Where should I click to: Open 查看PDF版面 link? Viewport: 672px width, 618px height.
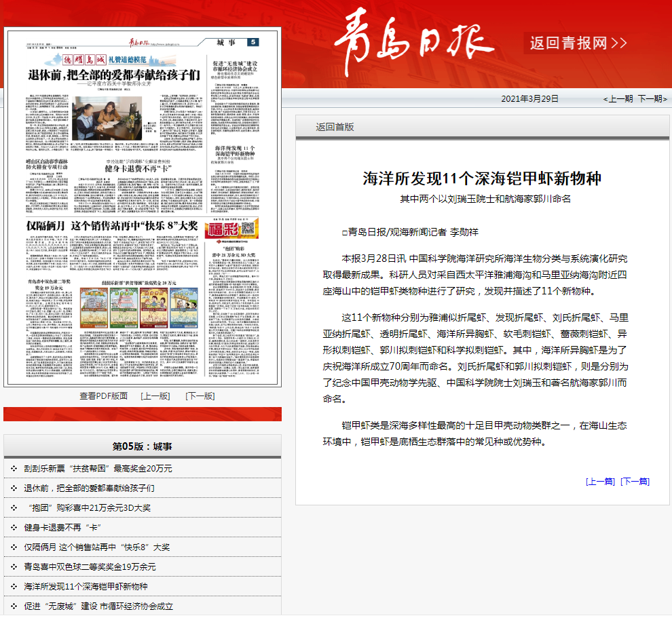pyautogui.click(x=103, y=396)
